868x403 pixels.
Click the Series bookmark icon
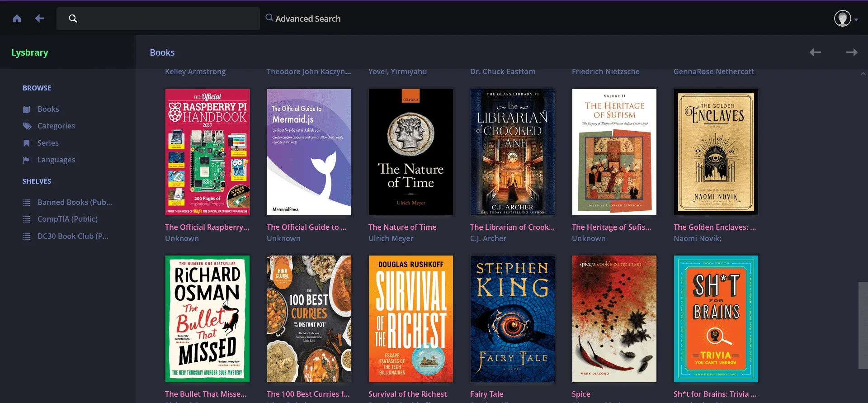point(27,143)
